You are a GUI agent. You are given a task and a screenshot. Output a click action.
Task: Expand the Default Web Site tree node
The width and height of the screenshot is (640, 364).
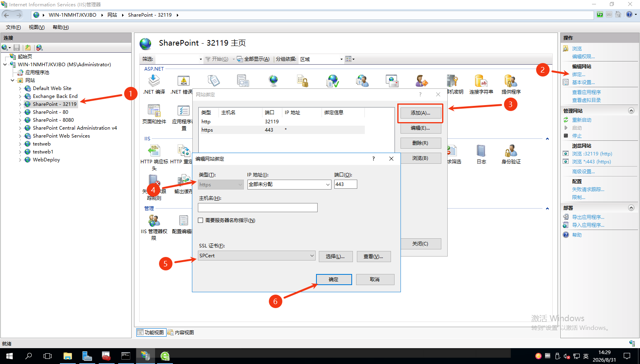(20, 88)
